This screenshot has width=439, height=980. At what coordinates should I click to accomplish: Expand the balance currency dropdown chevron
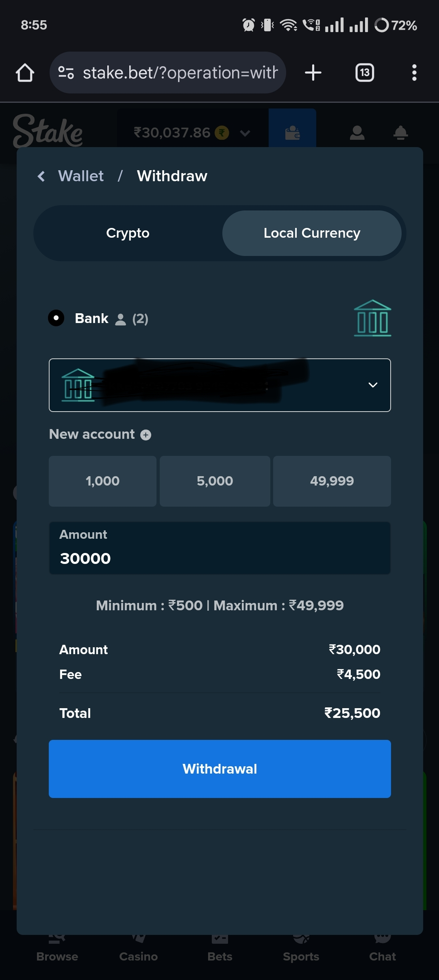pos(245,133)
